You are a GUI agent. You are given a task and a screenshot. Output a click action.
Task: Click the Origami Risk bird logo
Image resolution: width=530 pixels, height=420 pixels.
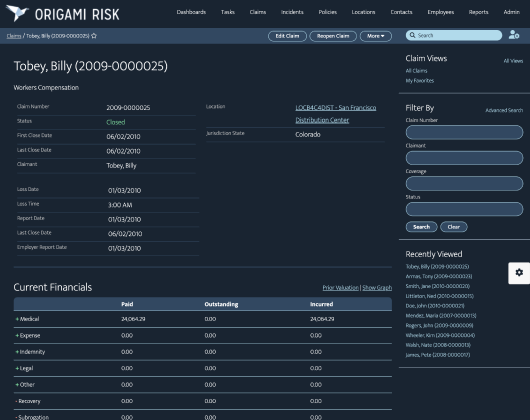coord(18,13)
